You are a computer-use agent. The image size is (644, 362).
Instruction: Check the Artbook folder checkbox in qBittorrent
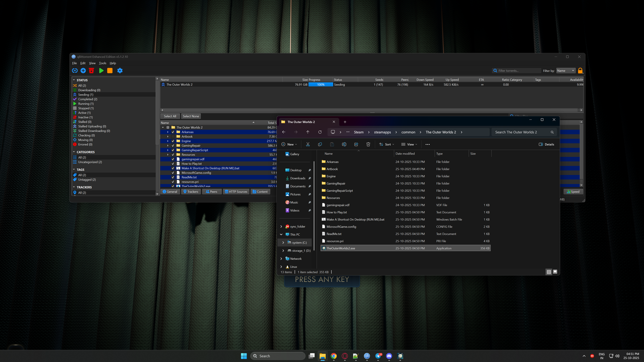click(173, 136)
